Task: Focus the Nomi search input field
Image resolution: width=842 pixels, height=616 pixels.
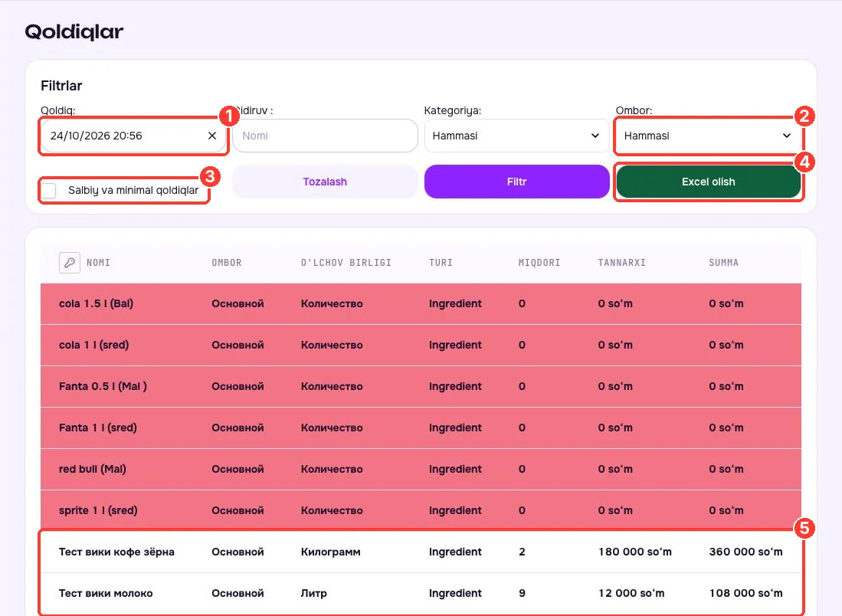Action: click(325, 136)
